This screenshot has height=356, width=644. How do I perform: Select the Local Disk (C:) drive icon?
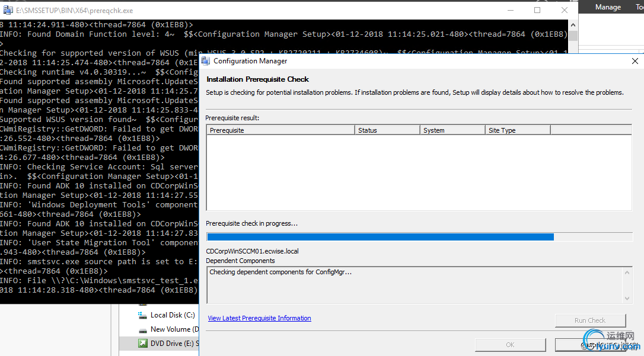(x=142, y=315)
